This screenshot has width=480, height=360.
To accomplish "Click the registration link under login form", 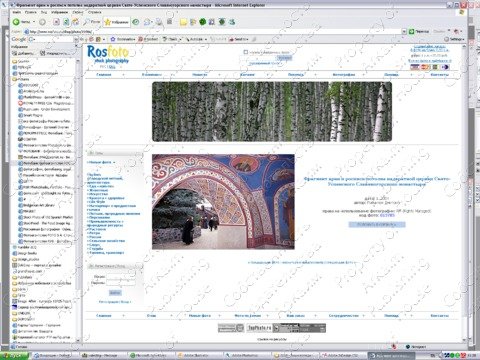I will pyautogui.click(x=115, y=302).
